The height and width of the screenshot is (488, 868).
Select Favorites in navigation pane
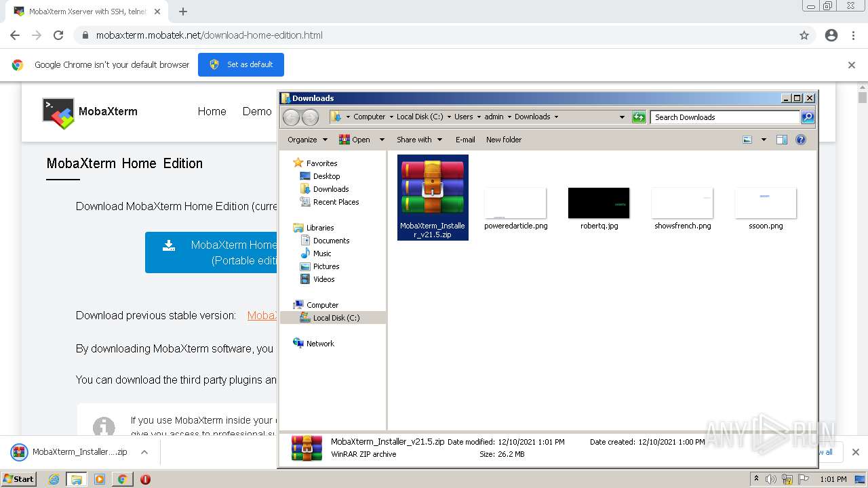tap(321, 163)
